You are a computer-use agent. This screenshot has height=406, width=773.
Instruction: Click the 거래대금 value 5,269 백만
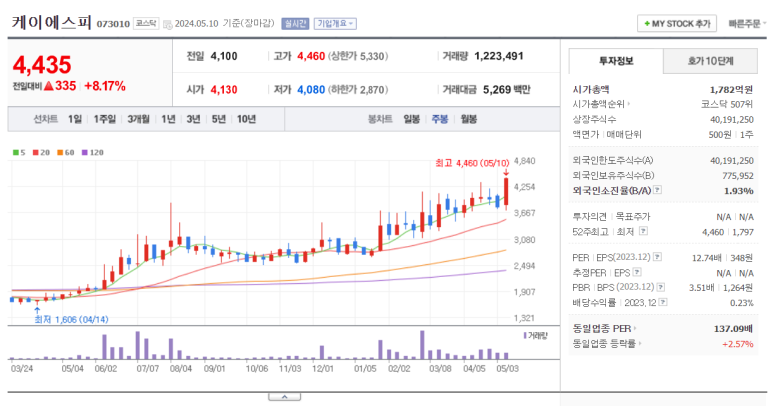506,90
